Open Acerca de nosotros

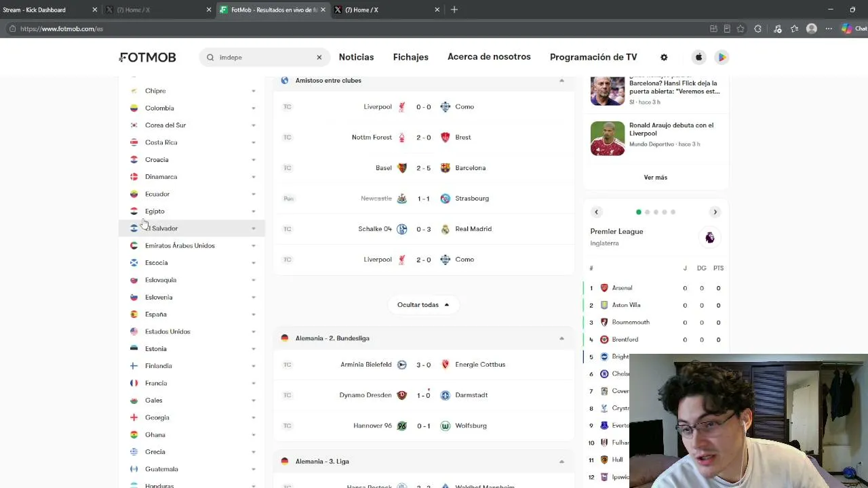click(x=489, y=57)
